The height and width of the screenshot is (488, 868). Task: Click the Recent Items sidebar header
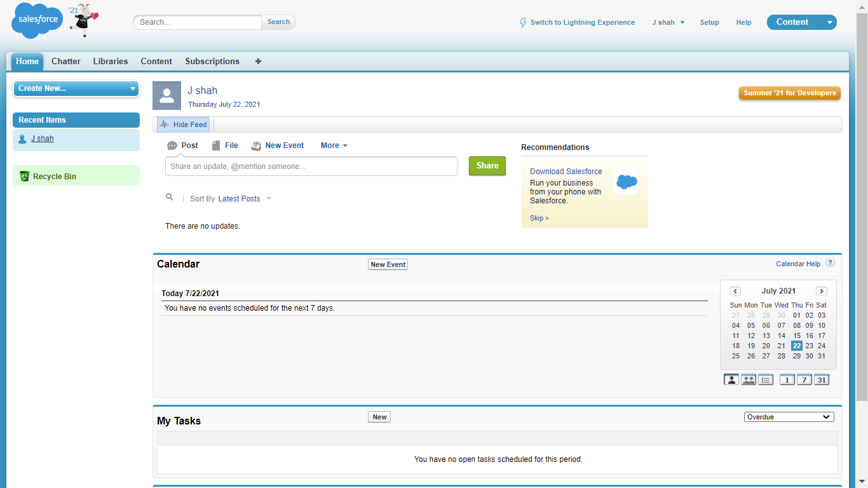[76, 120]
